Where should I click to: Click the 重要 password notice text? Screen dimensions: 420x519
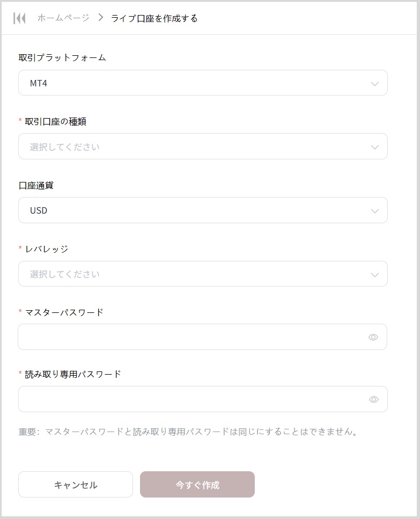[x=188, y=431]
